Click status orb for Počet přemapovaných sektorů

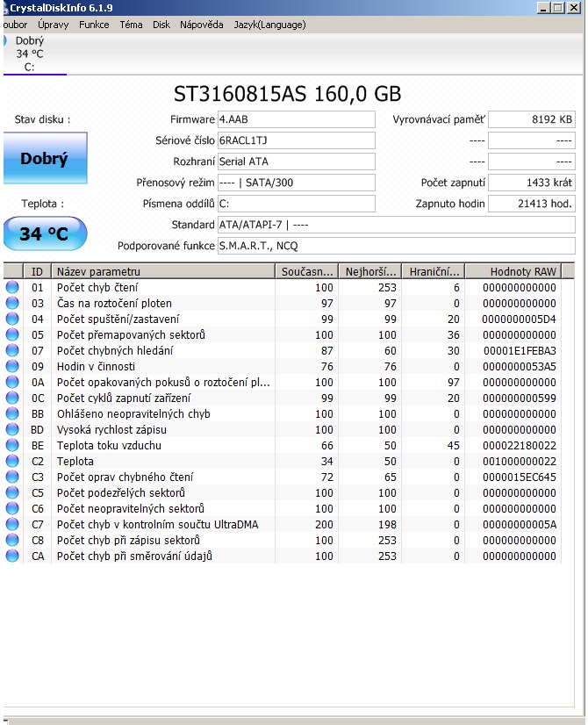(x=12, y=334)
